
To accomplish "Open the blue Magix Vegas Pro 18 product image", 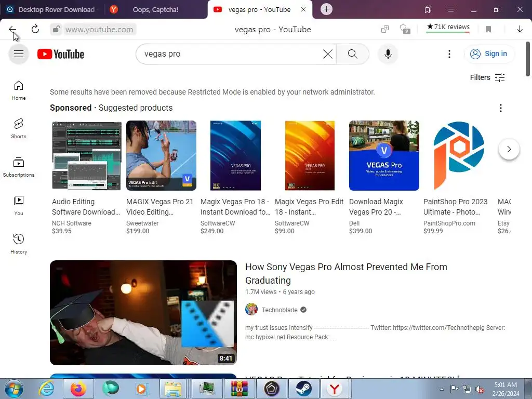I will (235, 155).
